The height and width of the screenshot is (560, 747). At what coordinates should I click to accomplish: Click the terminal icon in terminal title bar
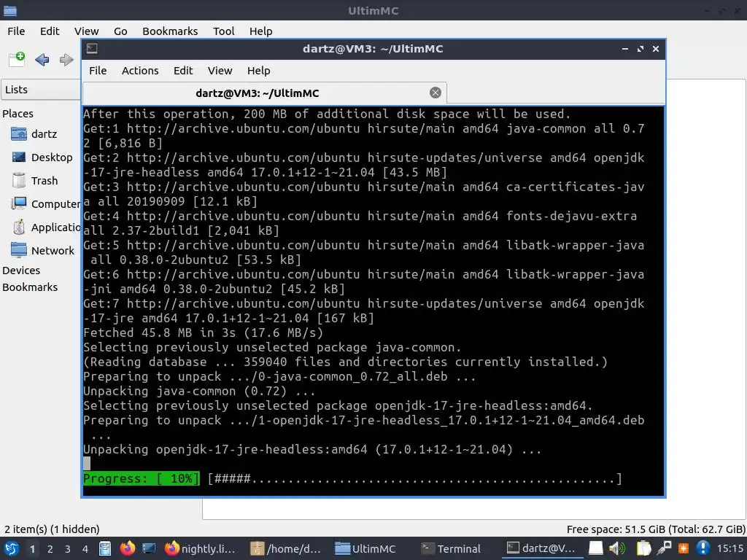tap(92, 49)
